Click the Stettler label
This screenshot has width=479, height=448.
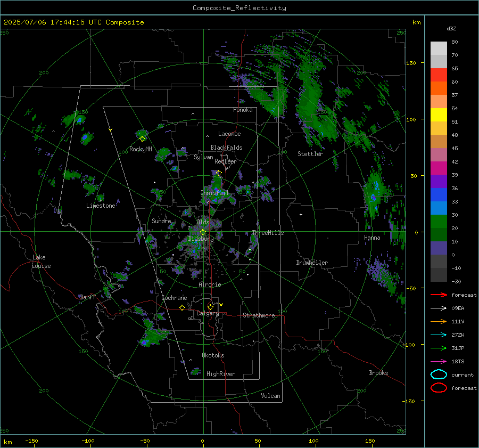tap(310, 154)
